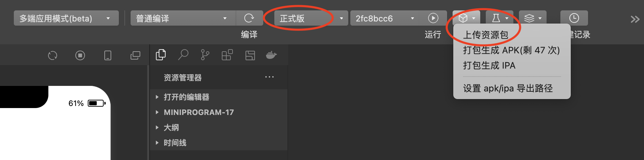Image resolution: width=644 pixels, height=160 pixels.
Task: Click the layers stack icon
Action: tap(533, 18)
